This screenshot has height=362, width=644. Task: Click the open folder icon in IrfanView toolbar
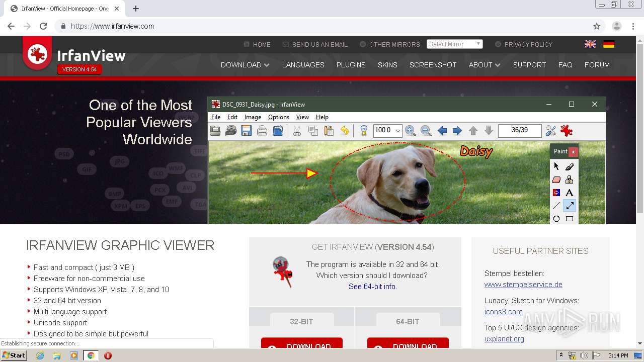tap(215, 131)
